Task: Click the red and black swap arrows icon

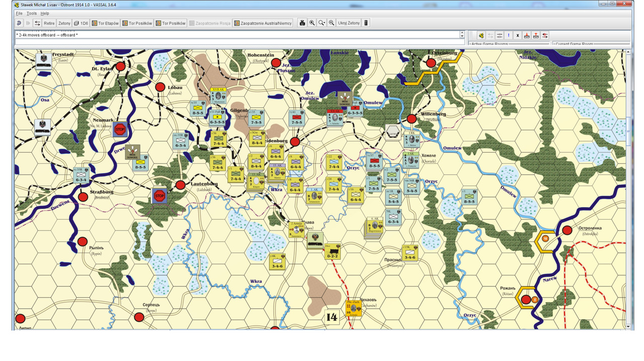Action: pyautogui.click(x=545, y=35)
